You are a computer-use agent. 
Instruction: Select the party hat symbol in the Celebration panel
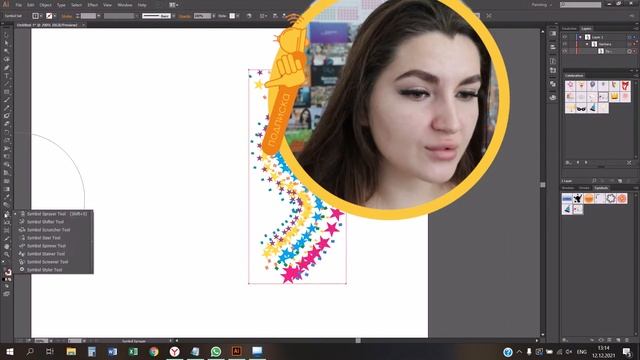click(592, 108)
